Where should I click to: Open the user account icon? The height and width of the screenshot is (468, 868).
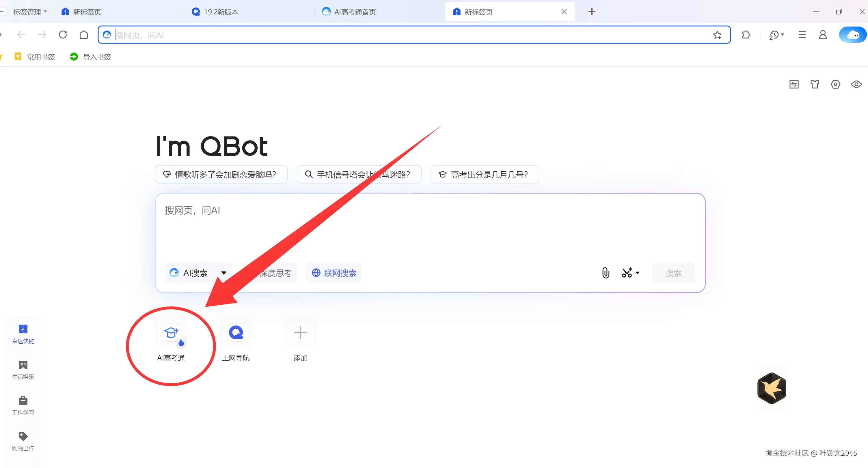coord(822,35)
